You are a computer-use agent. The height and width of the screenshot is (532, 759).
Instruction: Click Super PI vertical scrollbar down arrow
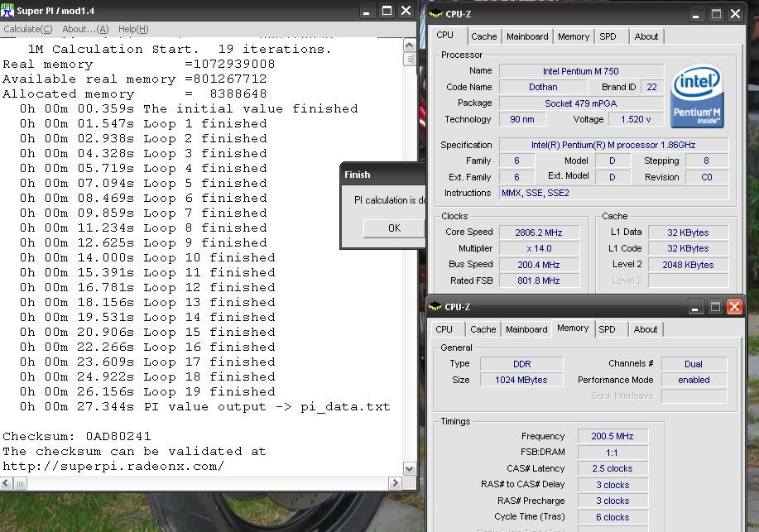pyautogui.click(x=410, y=468)
